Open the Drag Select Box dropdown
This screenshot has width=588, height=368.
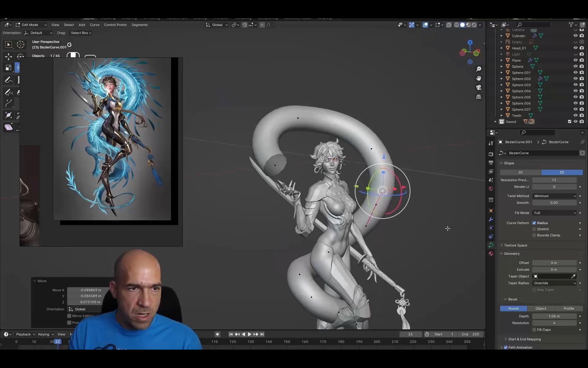click(81, 33)
